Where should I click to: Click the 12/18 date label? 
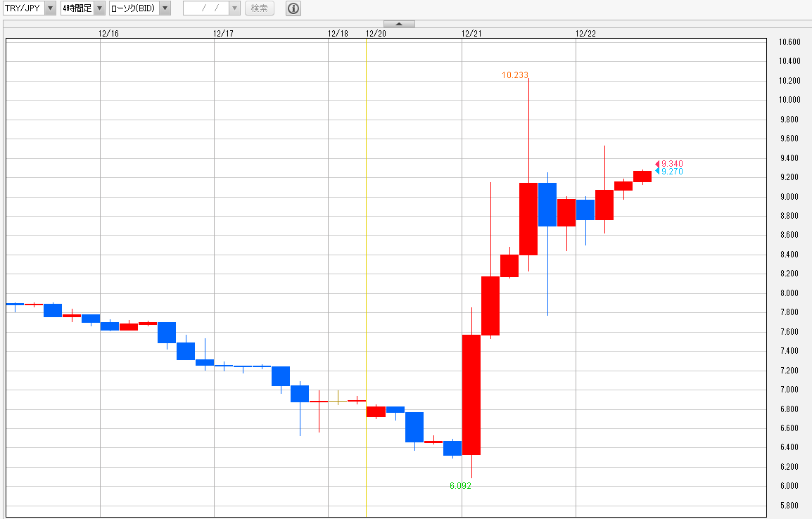click(x=338, y=34)
